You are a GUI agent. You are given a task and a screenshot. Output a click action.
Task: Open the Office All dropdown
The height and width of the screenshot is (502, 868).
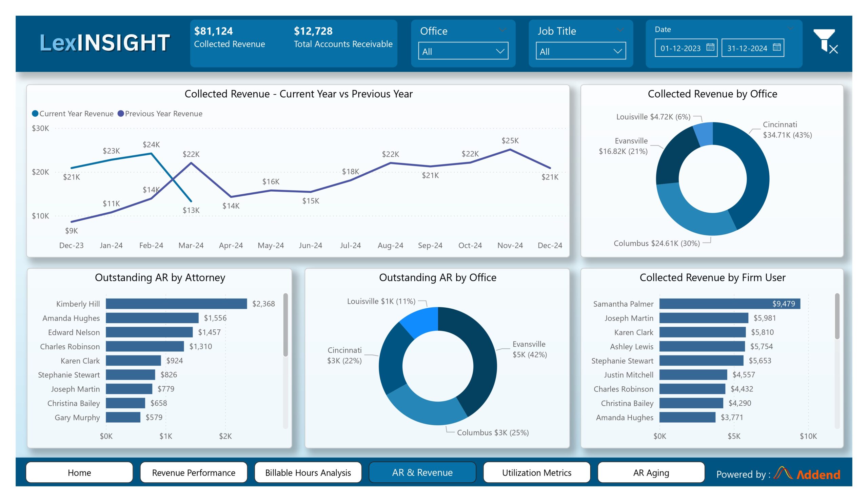point(463,51)
